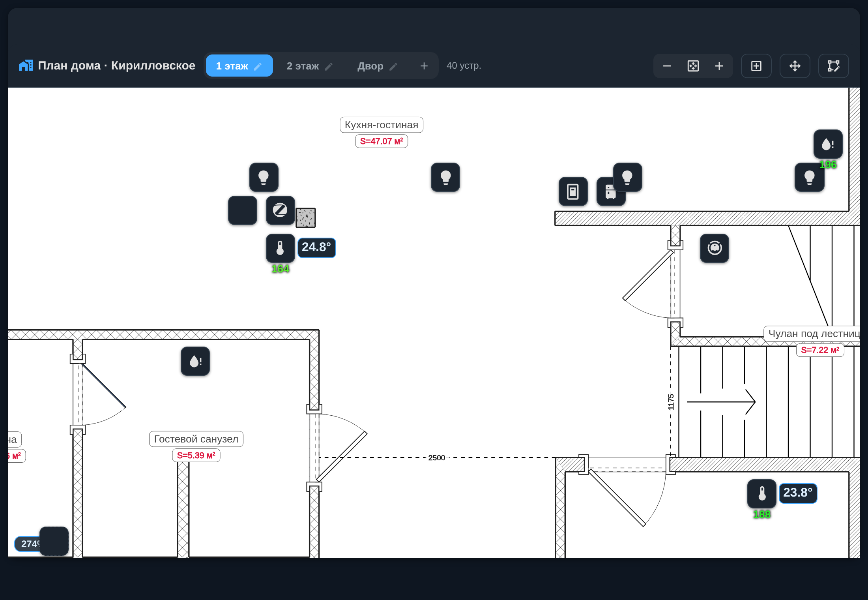Add a new floor tab
868x600 pixels.
[424, 66]
